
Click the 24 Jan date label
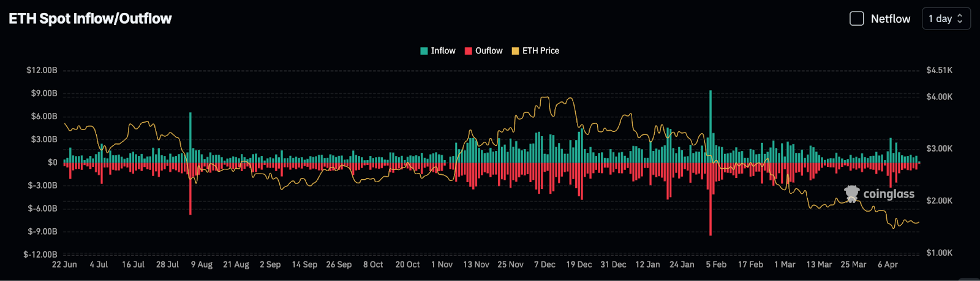pos(682,264)
